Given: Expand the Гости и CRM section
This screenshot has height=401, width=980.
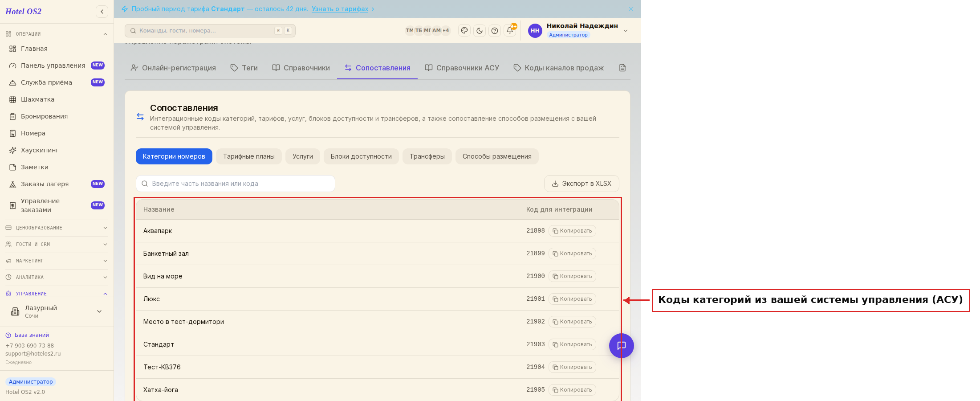Looking at the screenshot, I should pyautogui.click(x=57, y=244).
